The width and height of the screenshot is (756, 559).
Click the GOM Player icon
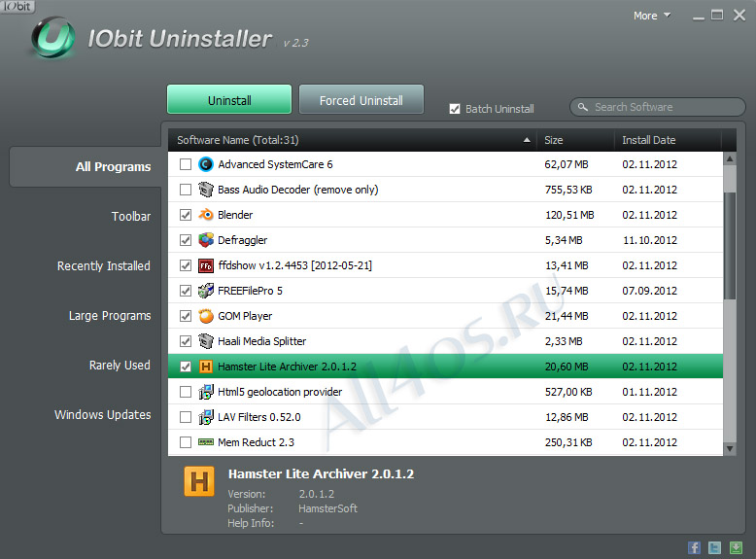pos(206,316)
